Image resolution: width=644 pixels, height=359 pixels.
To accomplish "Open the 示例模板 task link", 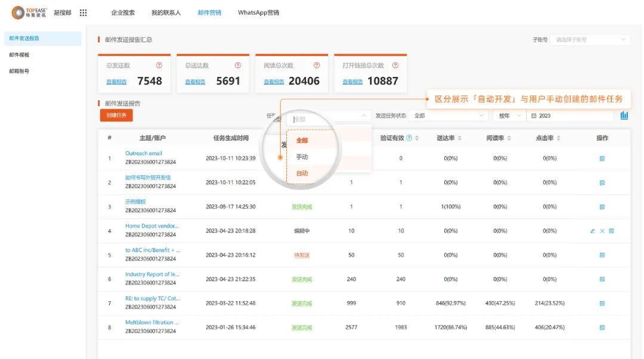I will coord(135,202).
